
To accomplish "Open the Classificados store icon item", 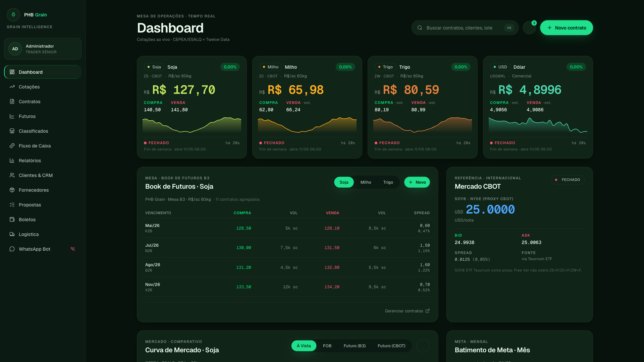I will point(12,131).
